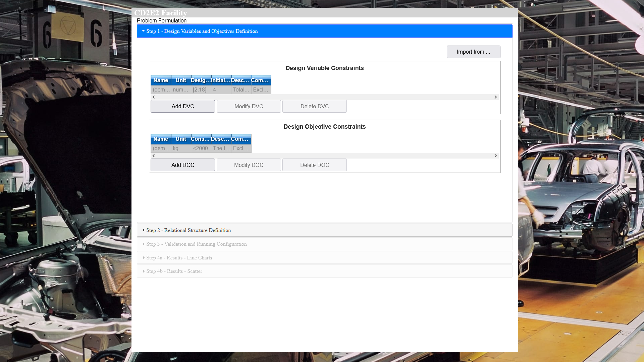Expand Step 3 Validation and Running Configuration
The image size is (644, 362).
click(x=196, y=244)
